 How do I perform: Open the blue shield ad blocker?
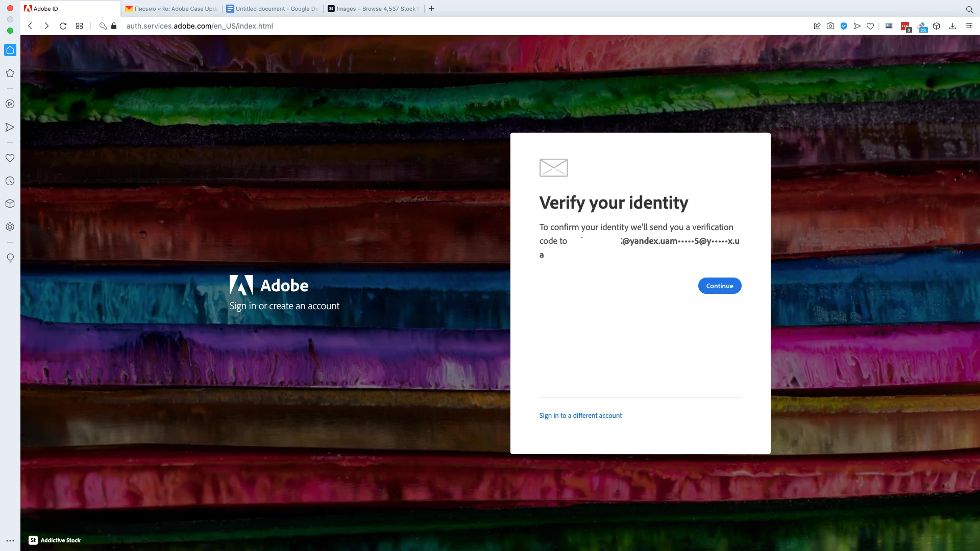(x=844, y=26)
